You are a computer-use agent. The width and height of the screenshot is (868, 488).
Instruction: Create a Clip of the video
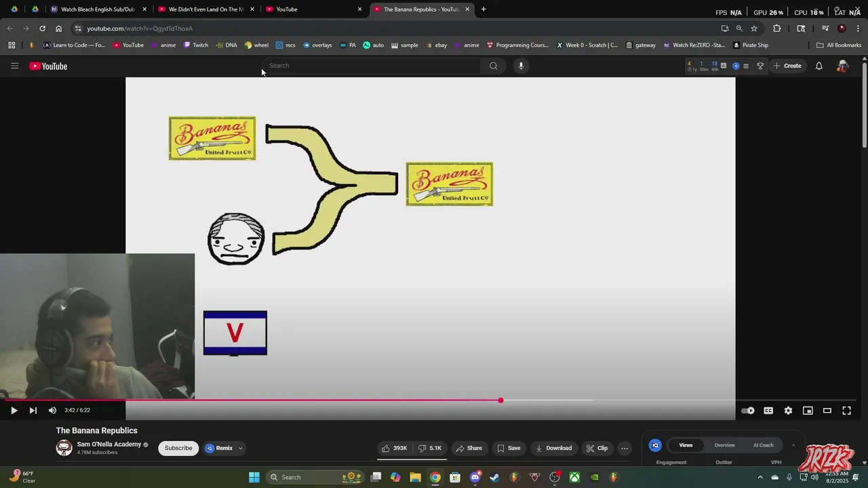(597, 448)
